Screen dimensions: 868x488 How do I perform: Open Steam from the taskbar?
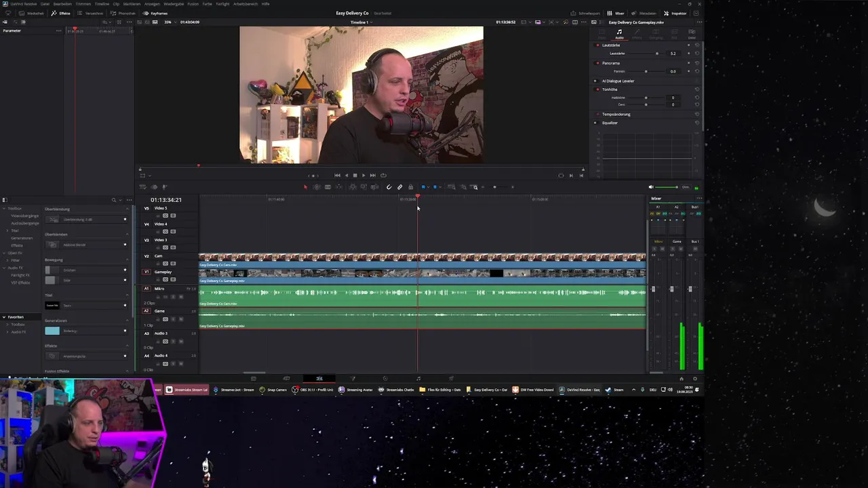pos(614,390)
